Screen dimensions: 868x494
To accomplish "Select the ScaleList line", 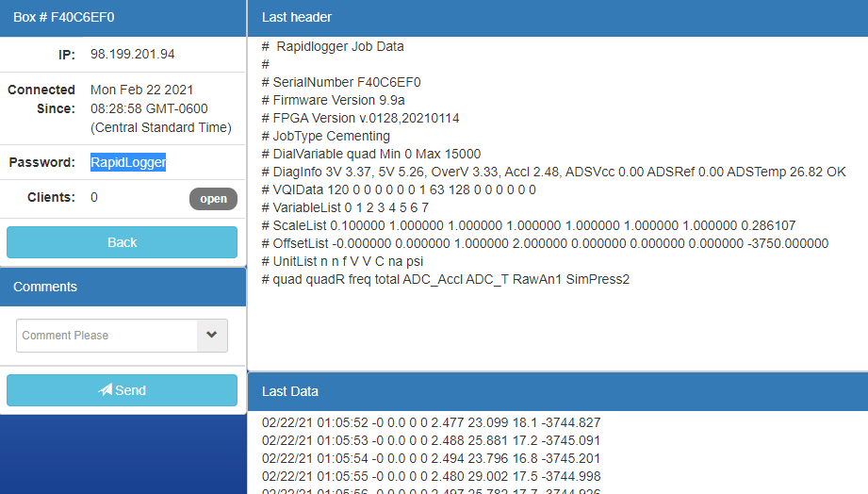I will click(x=529, y=225).
